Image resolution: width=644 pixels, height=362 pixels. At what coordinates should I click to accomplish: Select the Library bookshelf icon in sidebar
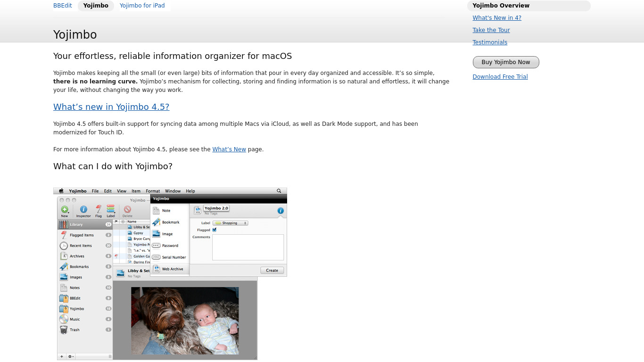pos(64,224)
